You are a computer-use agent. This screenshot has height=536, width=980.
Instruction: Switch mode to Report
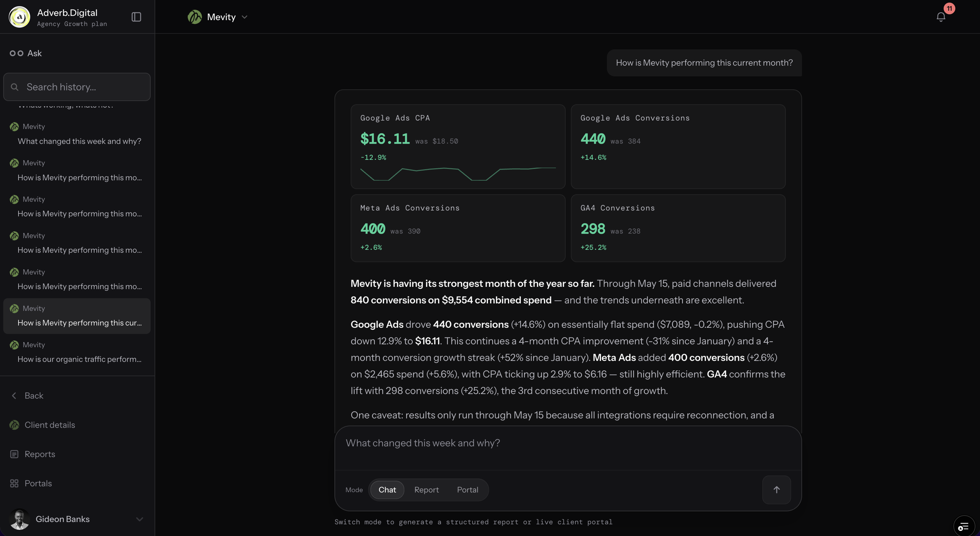point(426,490)
